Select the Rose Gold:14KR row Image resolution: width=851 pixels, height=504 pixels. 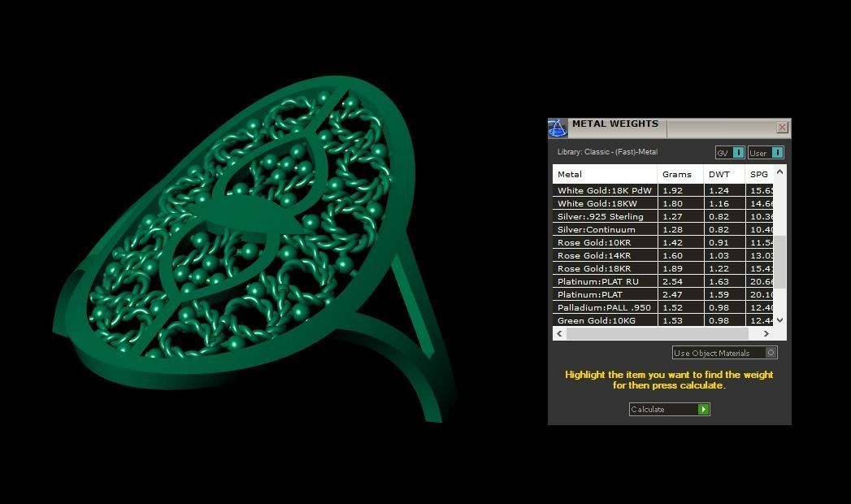(662, 255)
